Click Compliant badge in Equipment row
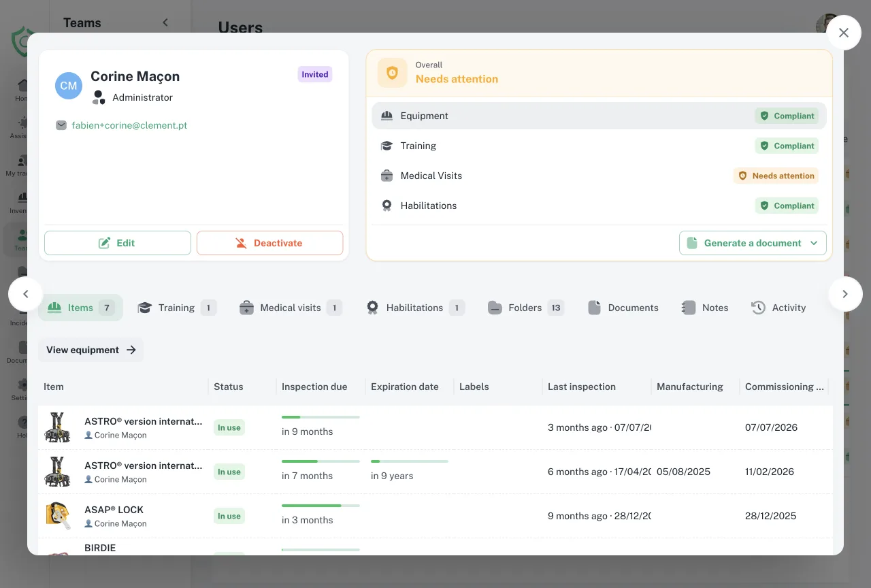This screenshot has height=588, width=871. [787, 116]
